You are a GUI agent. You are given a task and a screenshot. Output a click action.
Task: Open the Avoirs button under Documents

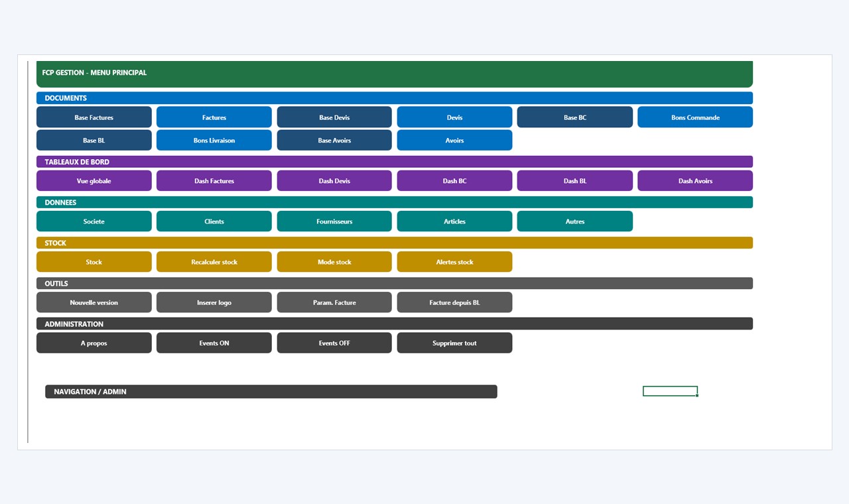coord(454,141)
